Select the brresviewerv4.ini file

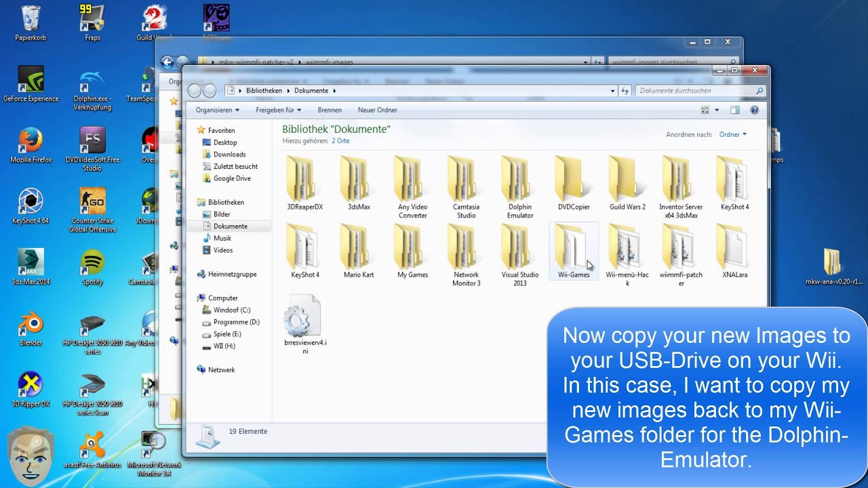tap(305, 324)
